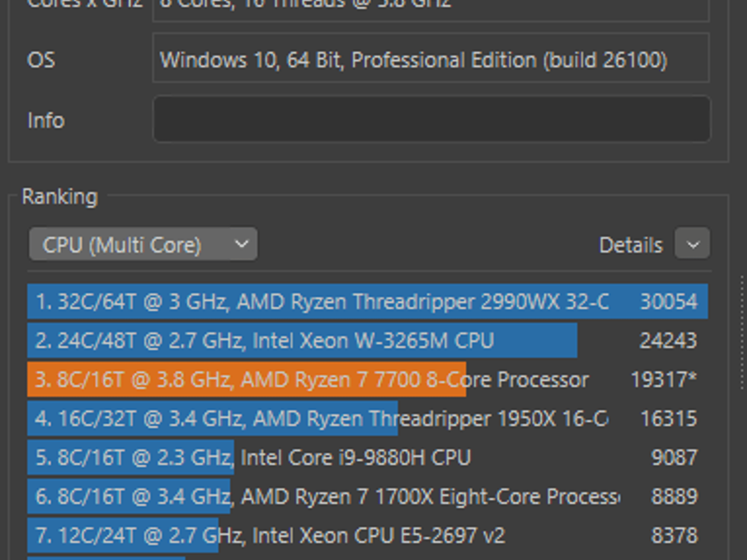Click the Ranking section heading
This screenshot has width=747, height=560.
click(60, 197)
